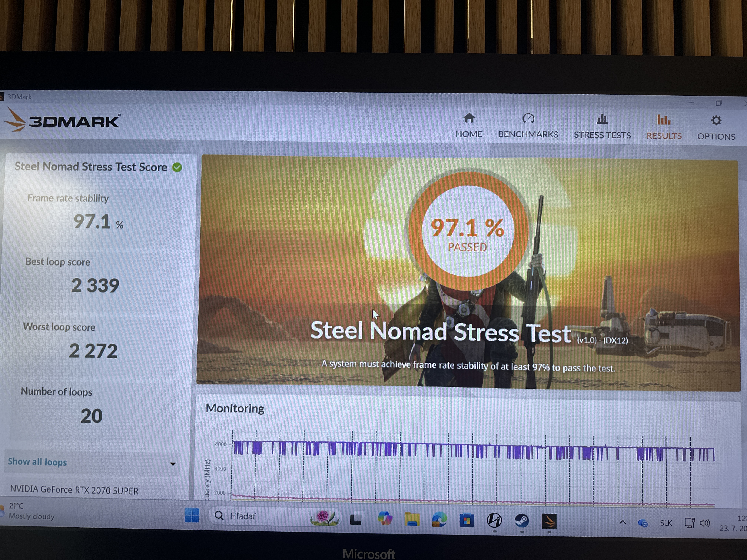Screen dimensions: 747x560
Task: Go to the HOME tab
Action: [x=469, y=126]
